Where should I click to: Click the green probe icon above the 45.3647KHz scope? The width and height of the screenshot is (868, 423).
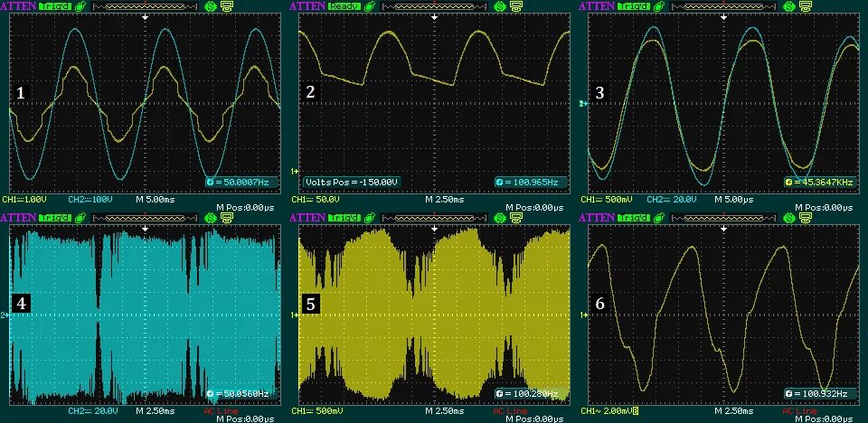pos(659,6)
